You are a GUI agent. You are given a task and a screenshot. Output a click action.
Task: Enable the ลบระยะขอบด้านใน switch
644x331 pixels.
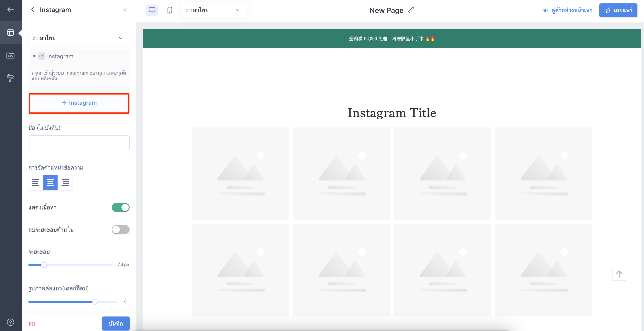121,229
